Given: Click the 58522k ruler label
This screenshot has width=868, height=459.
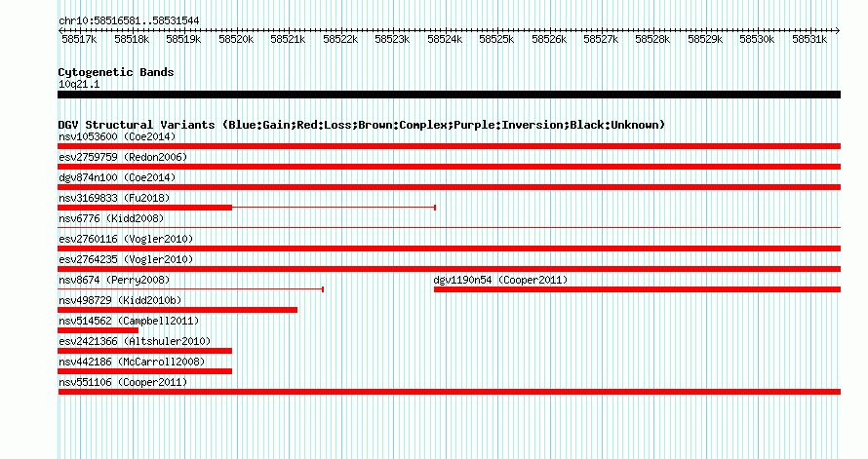Looking at the screenshot, I should click(340, 39).
